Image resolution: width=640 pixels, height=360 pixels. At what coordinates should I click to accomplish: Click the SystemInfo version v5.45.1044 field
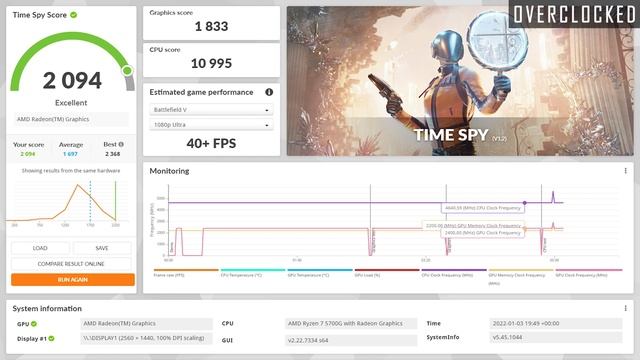click(556, 338)
